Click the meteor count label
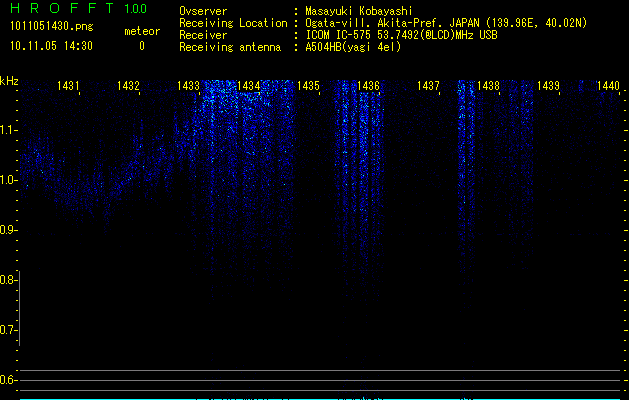This screenshot has height=400, width=629. point(142,31)
